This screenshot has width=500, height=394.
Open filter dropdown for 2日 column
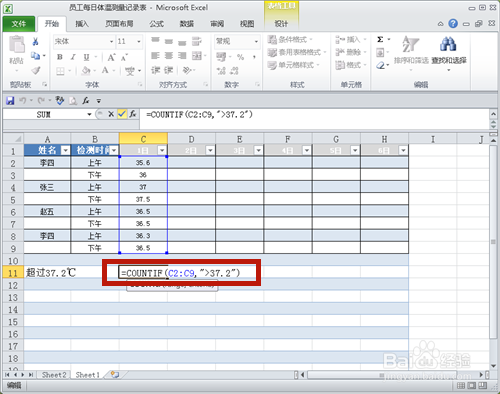210,150
